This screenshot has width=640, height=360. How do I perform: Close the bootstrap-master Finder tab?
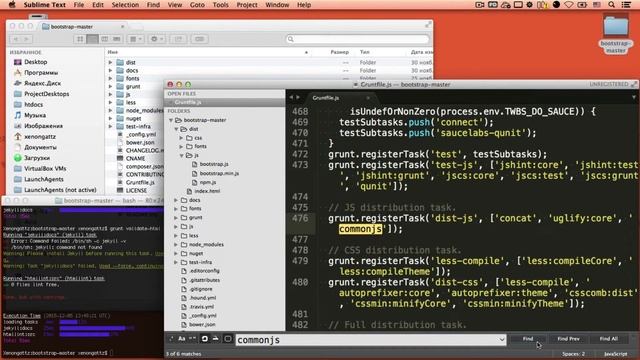[122, 27]
